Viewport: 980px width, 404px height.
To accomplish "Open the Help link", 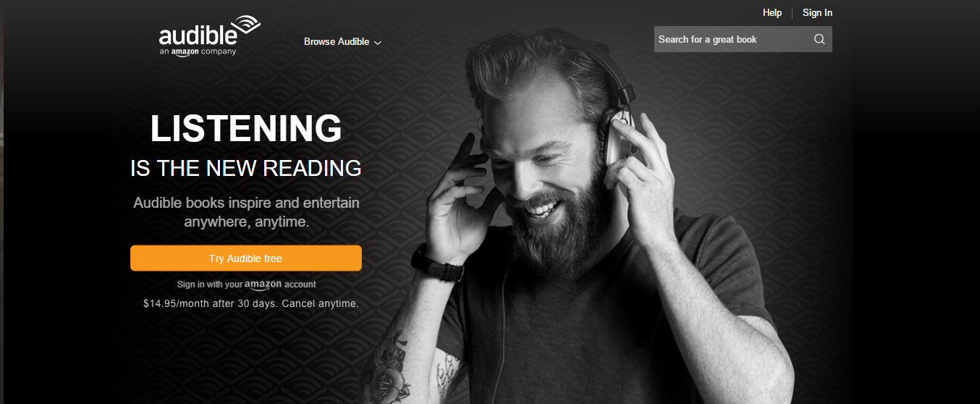I will [772, 13].
